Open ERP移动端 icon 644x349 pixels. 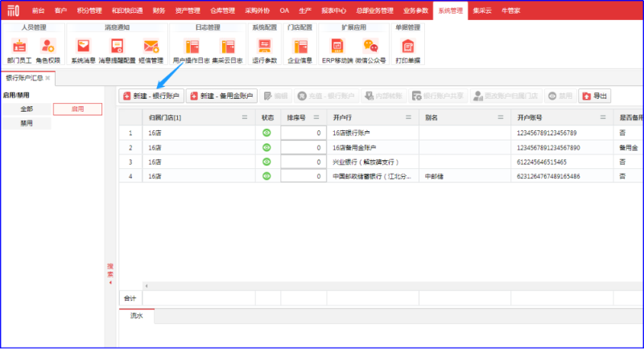pyautogui.click(x=337, y=51)
